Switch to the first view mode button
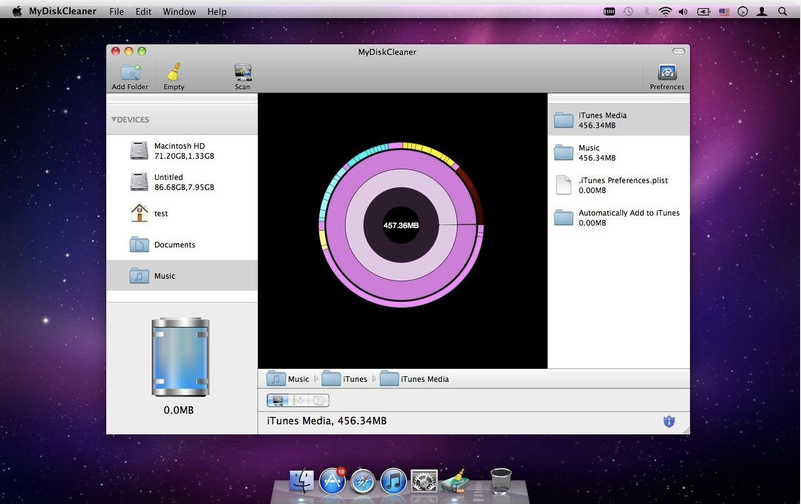 click(x=278, y=400)
